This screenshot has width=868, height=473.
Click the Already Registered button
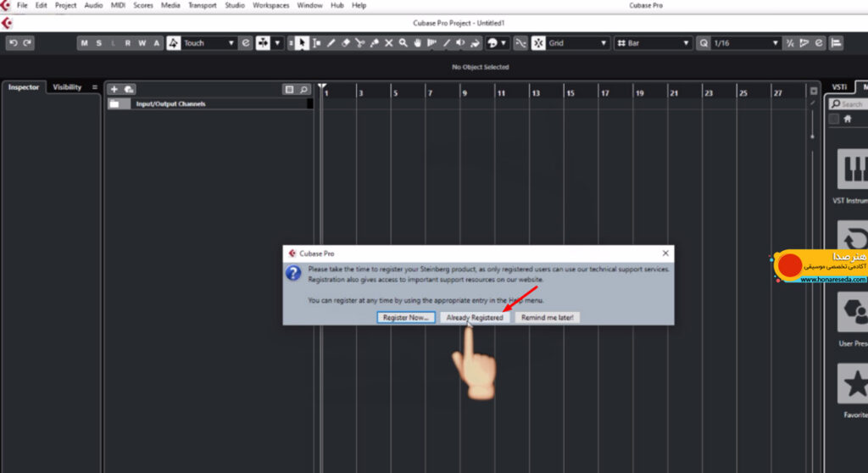point(475,317)
